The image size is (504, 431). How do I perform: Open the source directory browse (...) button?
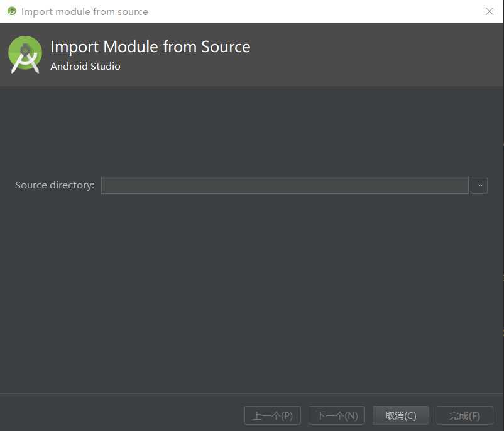(479, 185)
